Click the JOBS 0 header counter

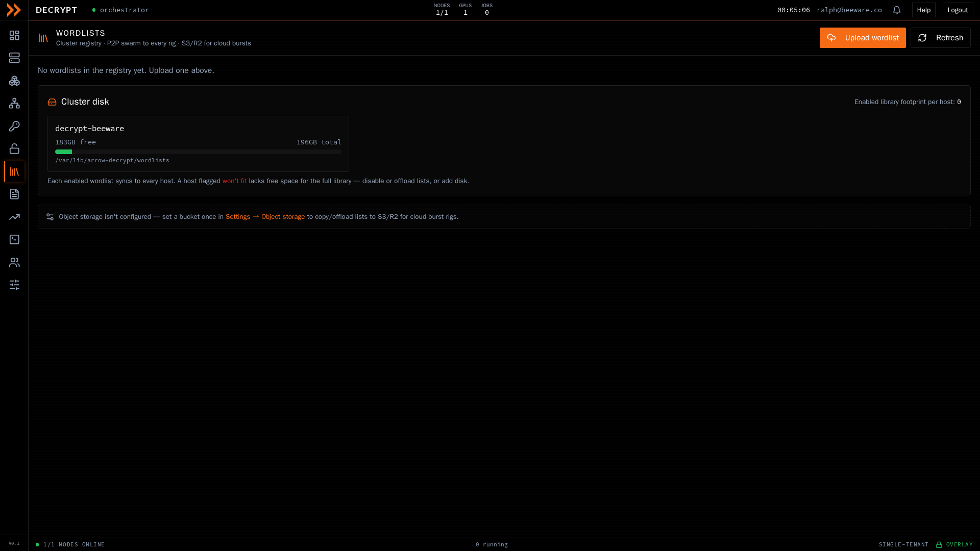tap(486, 10)
